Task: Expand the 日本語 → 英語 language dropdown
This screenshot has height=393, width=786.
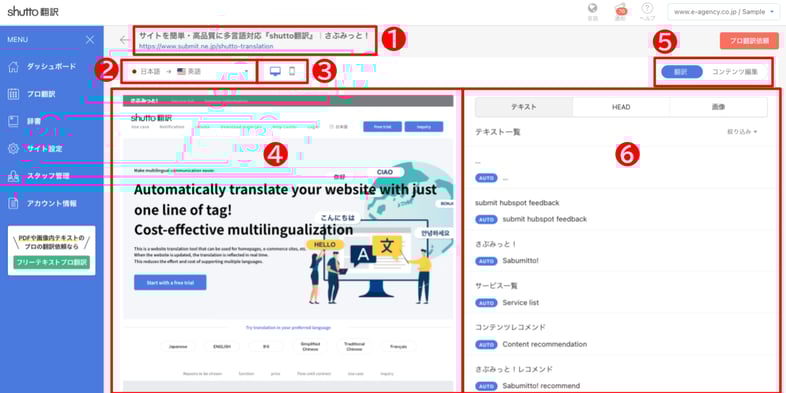Action: pos(189,72)
